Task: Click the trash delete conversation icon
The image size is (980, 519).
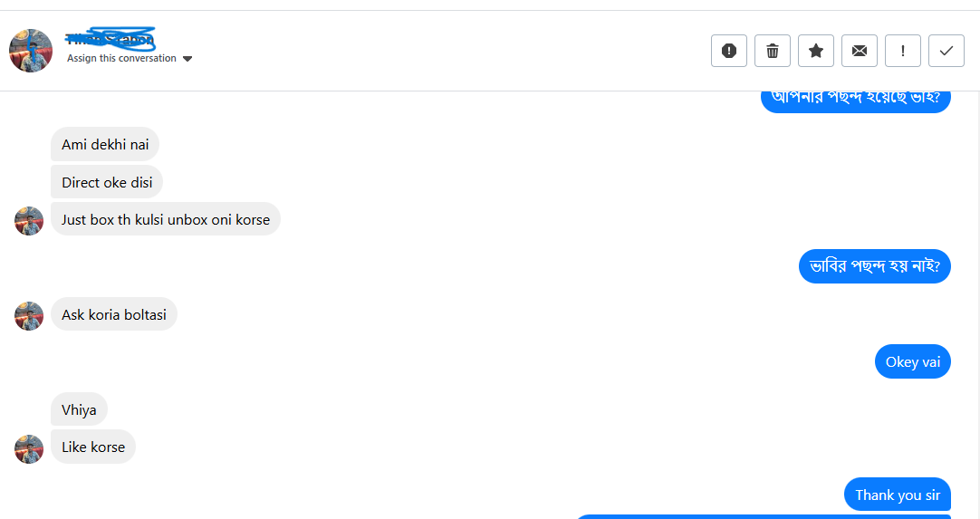Action: click(x=773, y=51)
